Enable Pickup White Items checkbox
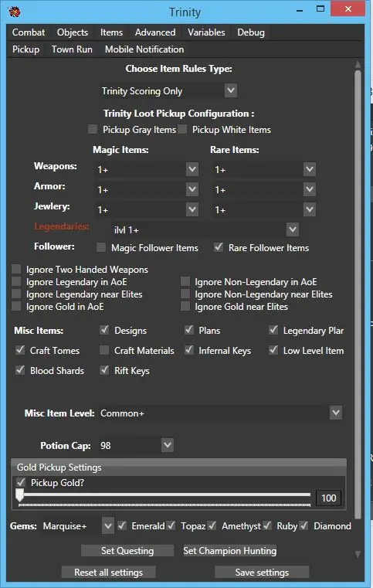This screenshot has width=373, height=588. click(x=182, y=129)
